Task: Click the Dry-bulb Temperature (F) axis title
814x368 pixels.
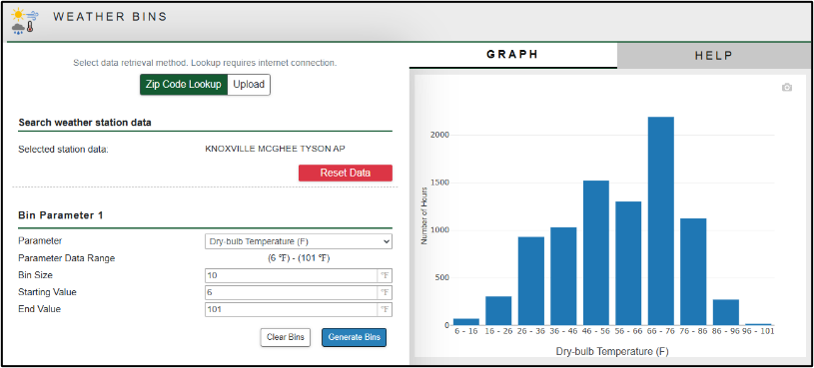Action: tap(612, 351)
